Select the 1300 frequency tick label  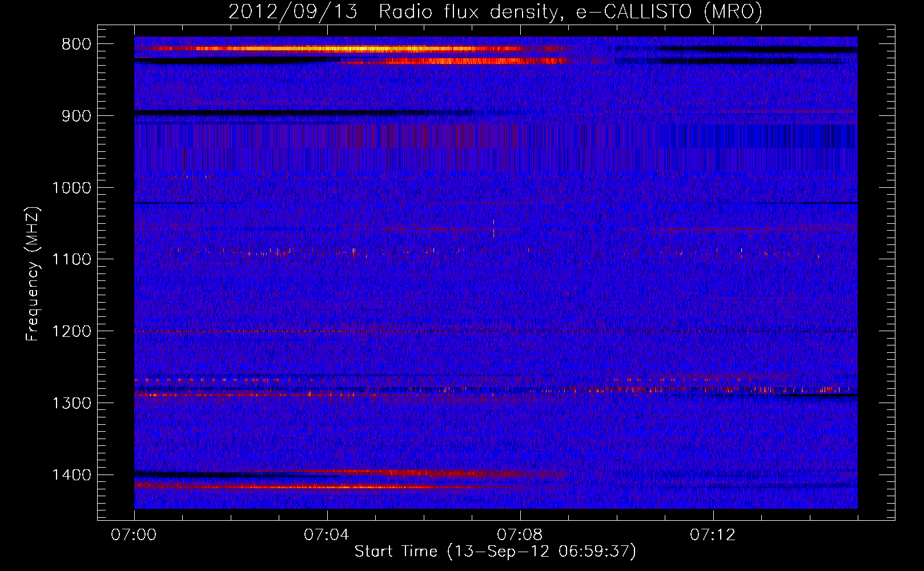pyautogui.click(x=71, y=404)
